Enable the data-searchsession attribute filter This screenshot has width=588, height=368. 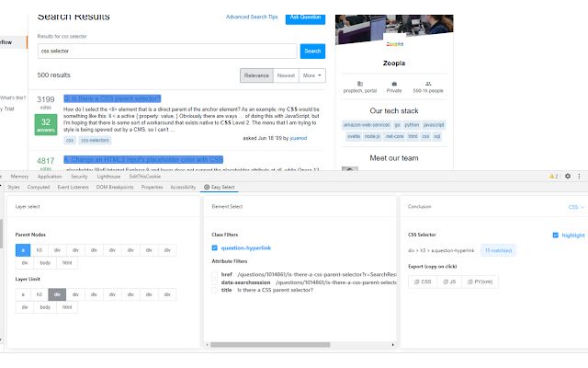click(214, 282)
